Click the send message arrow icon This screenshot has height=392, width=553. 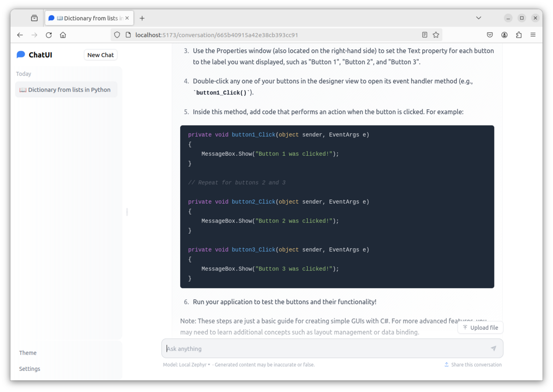pos(493,349)
